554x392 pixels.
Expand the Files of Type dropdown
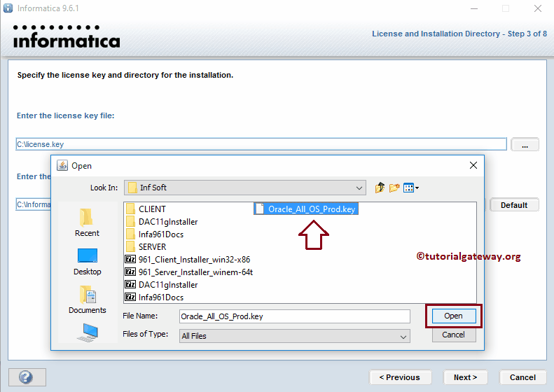pos(403,336)
